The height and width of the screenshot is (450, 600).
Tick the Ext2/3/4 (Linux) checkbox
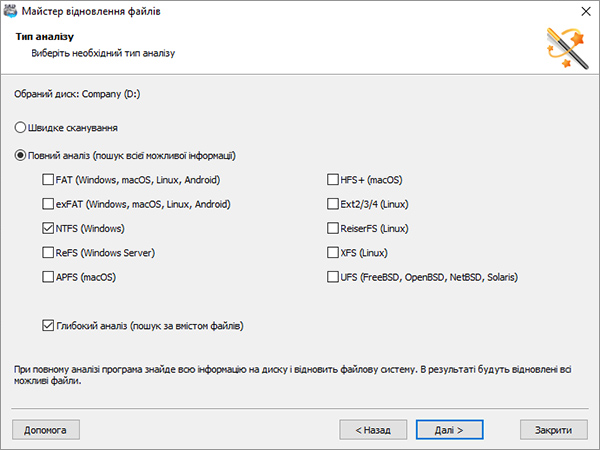[333, 204]
